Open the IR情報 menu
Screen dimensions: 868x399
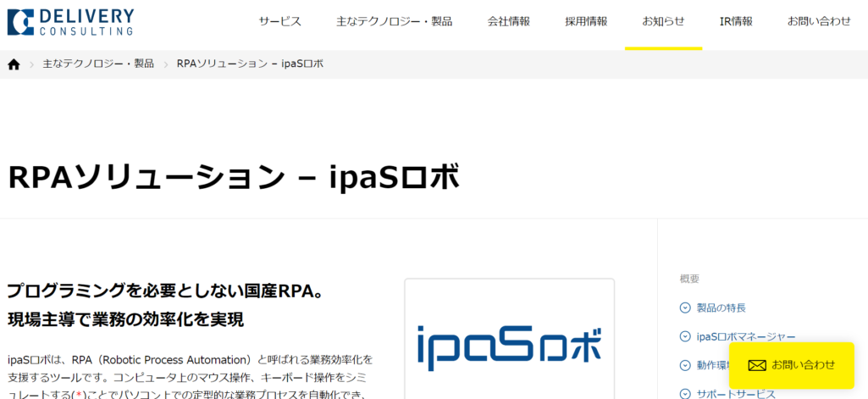(x=736, y=21)
